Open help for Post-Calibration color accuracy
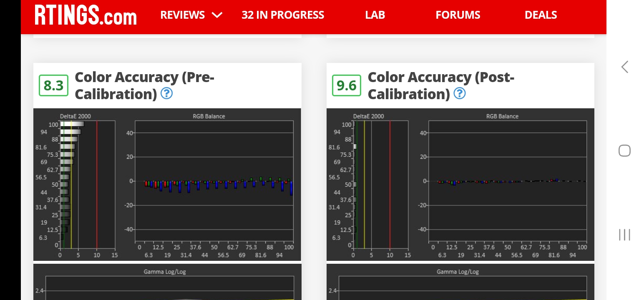The width and height of the screenshot is (644, 300). click(x=459, y=94)
